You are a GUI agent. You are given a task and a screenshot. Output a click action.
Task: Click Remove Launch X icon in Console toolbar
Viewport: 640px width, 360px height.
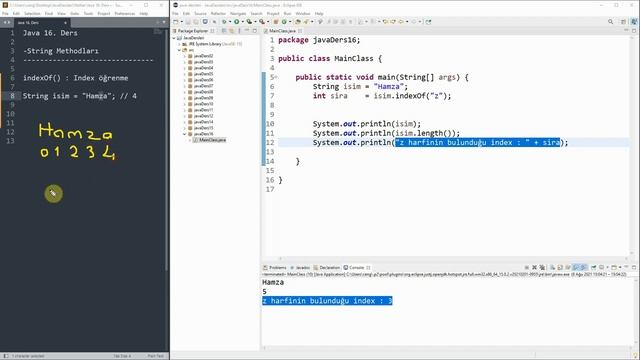point(534,267)
